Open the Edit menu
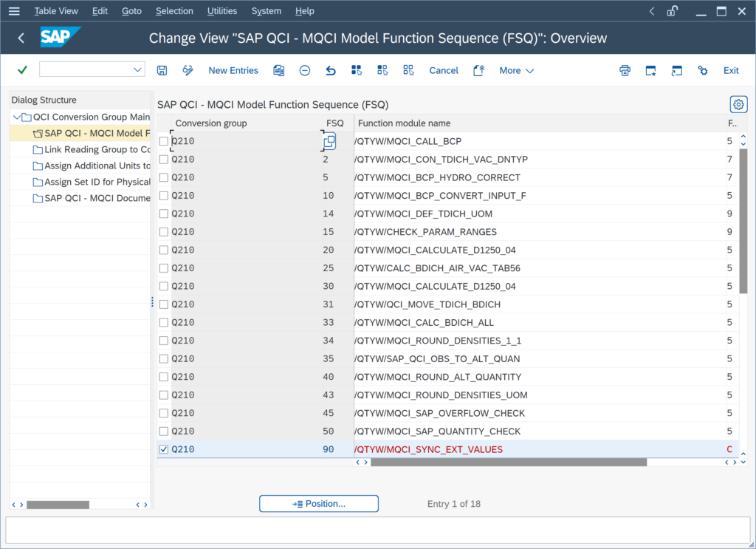 [x=100, y=10]
